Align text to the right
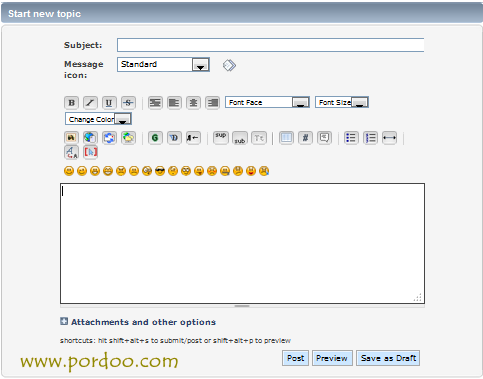 coord(212,103)
